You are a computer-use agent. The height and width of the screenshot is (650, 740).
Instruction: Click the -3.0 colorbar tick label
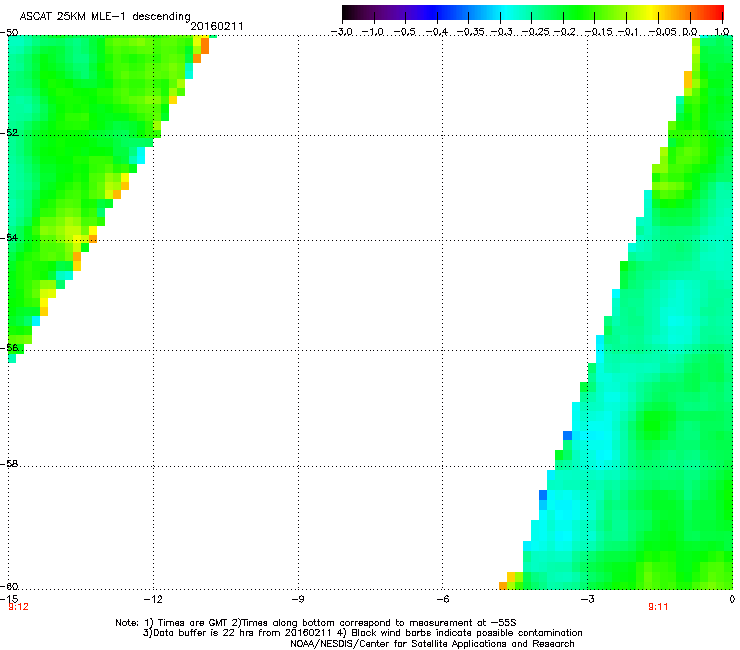coord(341,32)
